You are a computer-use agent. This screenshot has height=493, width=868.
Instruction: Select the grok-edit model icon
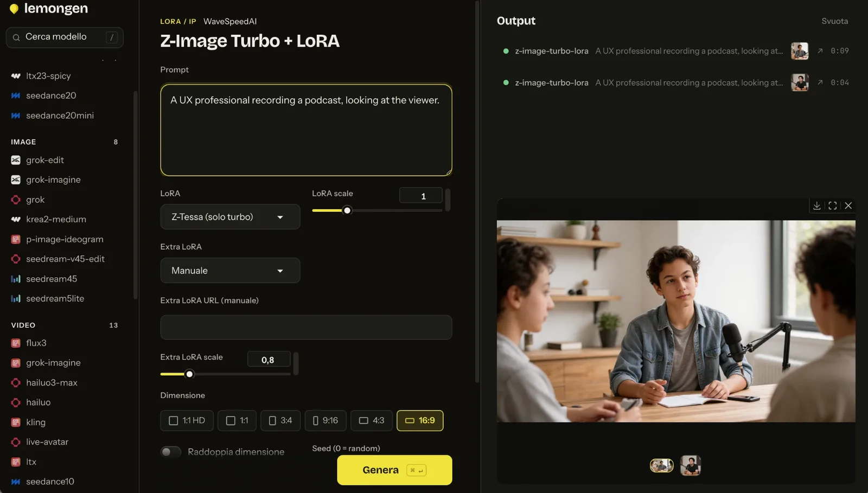click(x=16, y=160)
